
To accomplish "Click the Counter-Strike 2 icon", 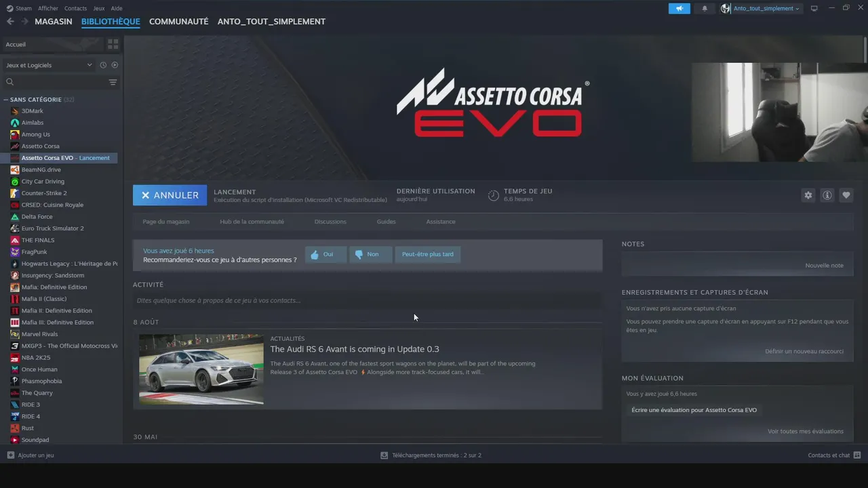I will point(15,193).
